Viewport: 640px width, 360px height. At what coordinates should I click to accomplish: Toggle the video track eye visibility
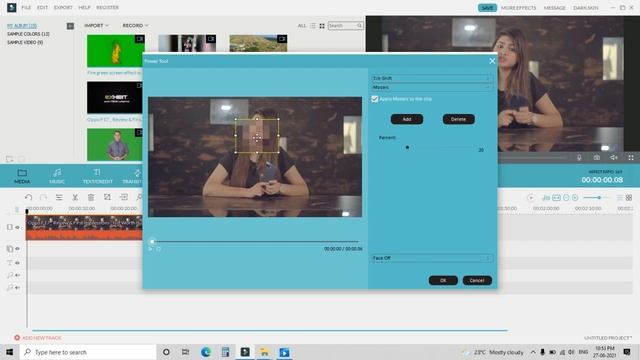18,227
